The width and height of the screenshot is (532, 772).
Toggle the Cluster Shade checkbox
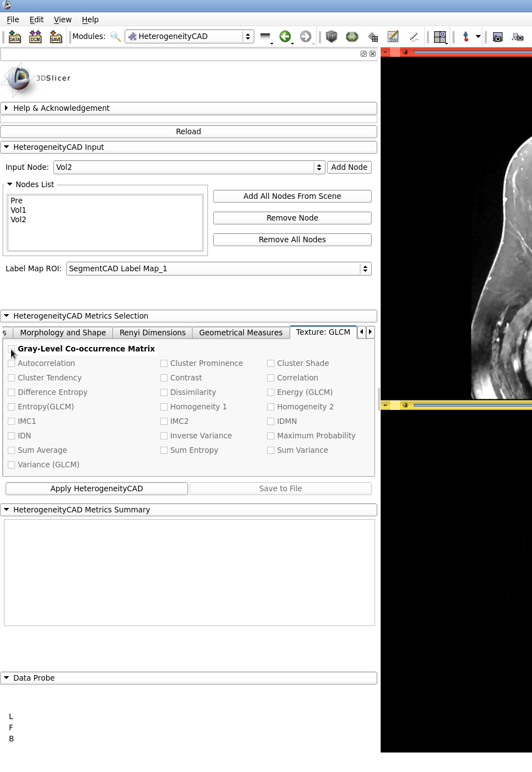point(271,363)
